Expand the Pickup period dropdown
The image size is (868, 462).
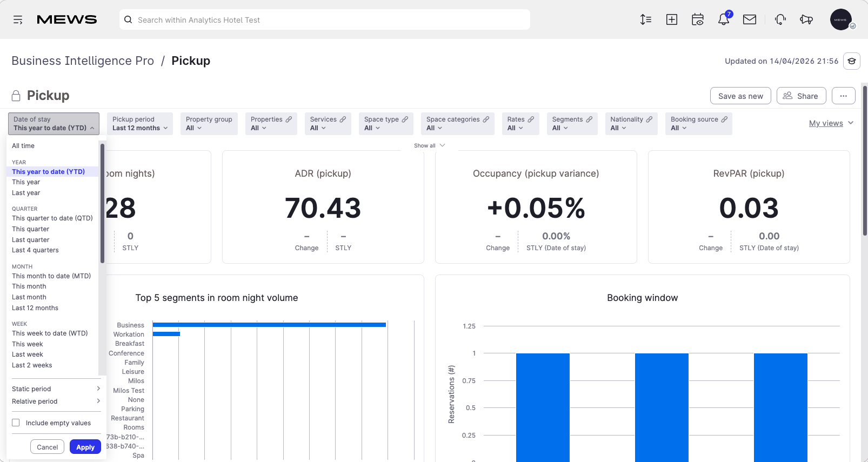coord(140,124)
